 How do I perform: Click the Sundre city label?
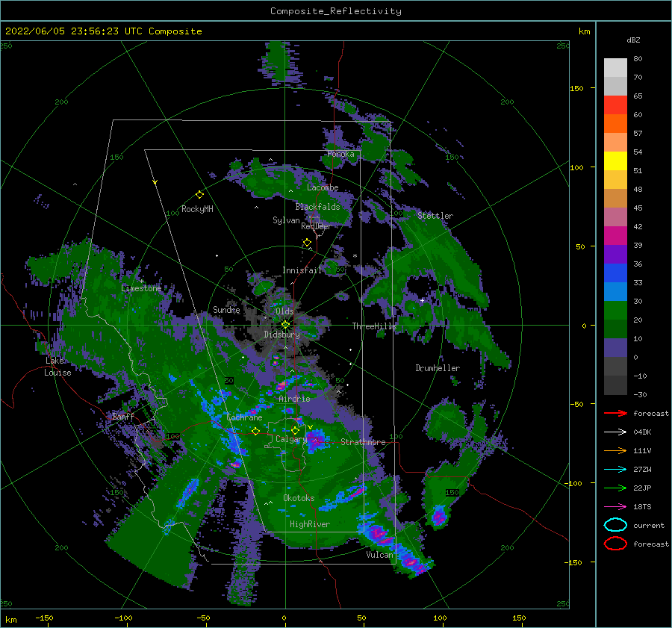(x=226, y=310)
